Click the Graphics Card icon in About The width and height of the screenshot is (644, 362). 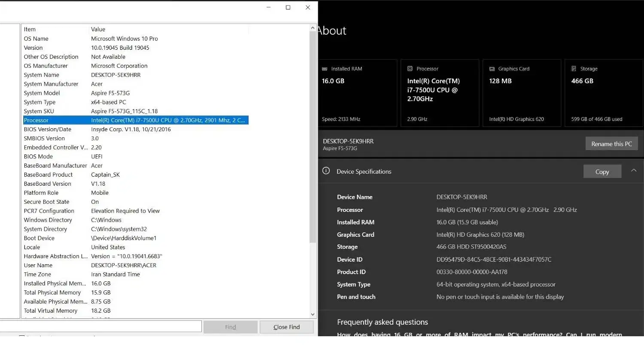click(492, 69)
